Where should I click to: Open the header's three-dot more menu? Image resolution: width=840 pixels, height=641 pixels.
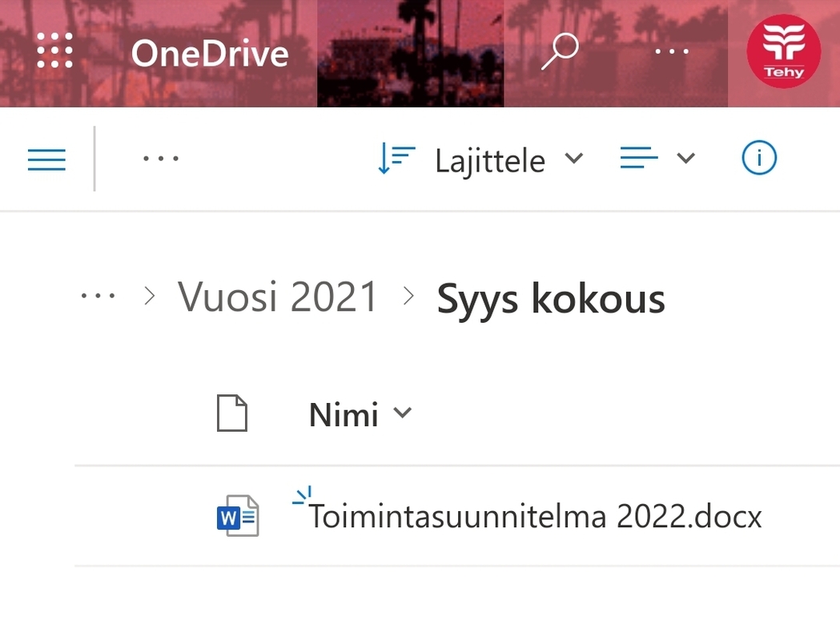(x=671, y=52)
